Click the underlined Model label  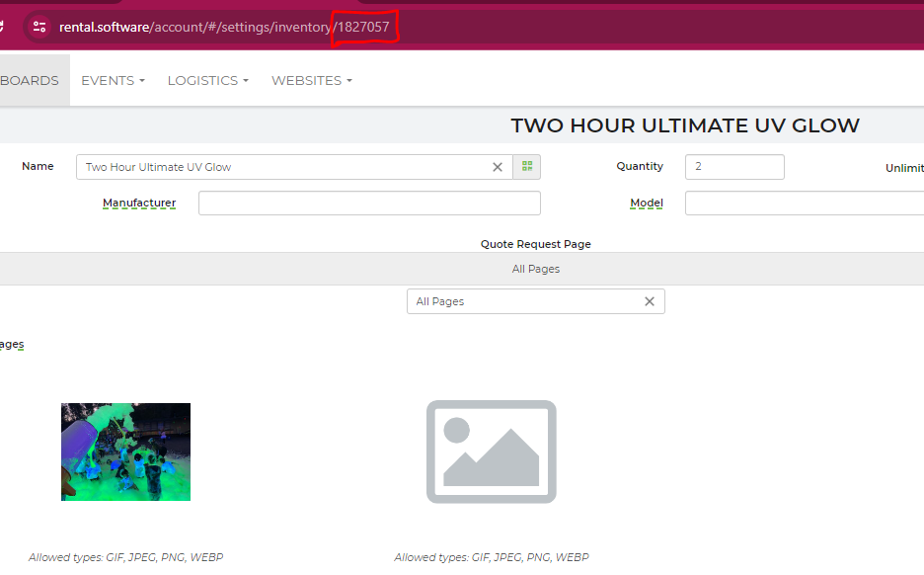[647, 204]
